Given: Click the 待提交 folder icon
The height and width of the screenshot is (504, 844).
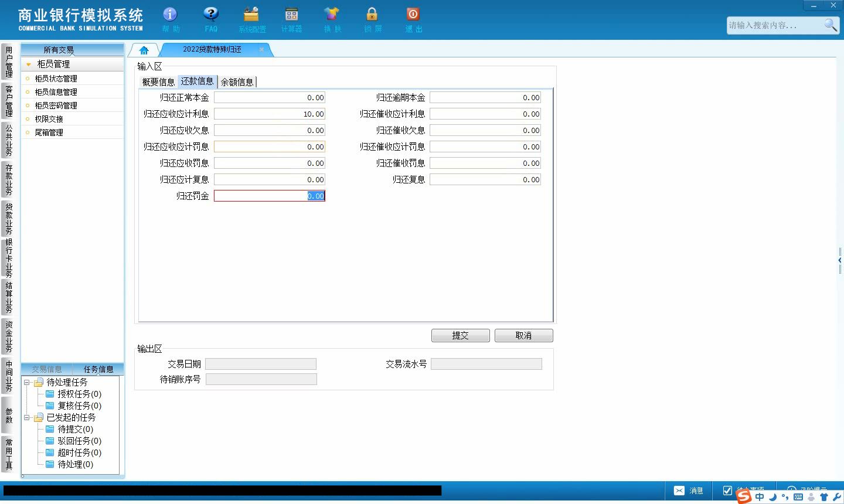Looking at the screenshot, I should 50,429.
